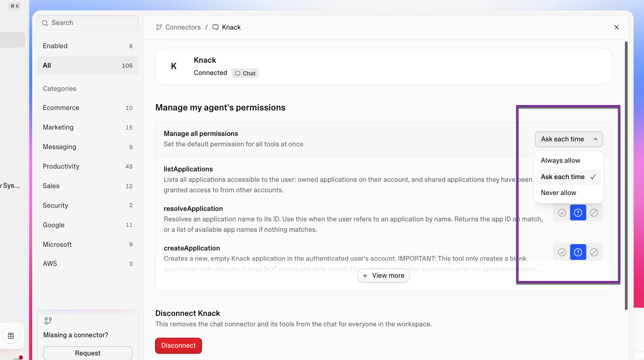Click the ⌘K shortcut badge
Image resolution: width=644 pixels, height=360 pixels.
click(15, 6)
